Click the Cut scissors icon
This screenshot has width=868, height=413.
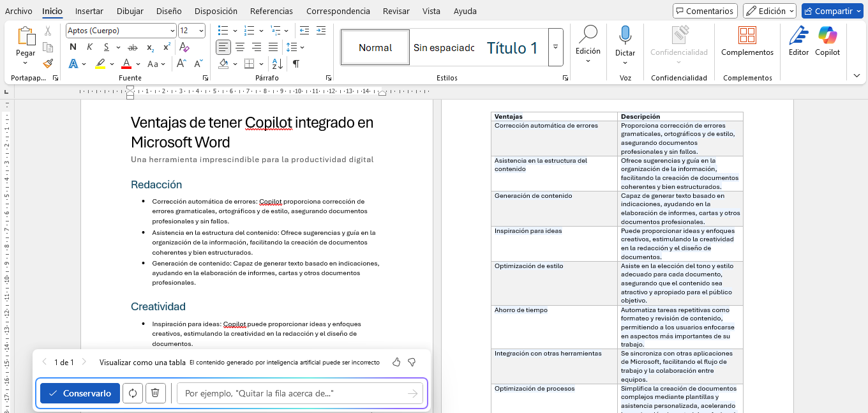coord(48,31)
